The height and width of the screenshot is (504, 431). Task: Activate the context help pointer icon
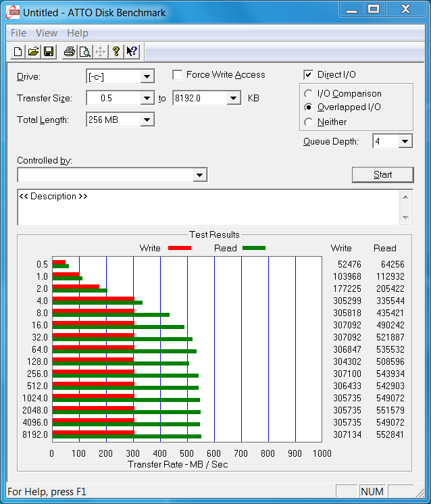[132, 51]
